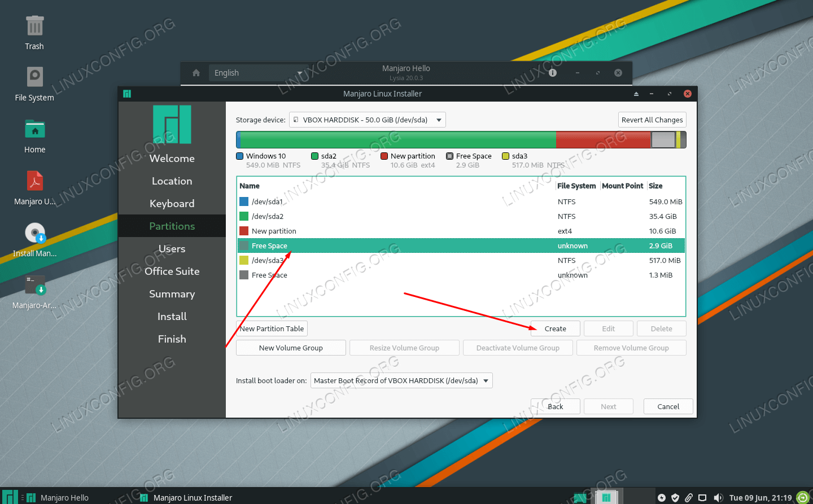Open the Manjaro start menu in taskbar
Screen dimensions: 813x504
10,497
